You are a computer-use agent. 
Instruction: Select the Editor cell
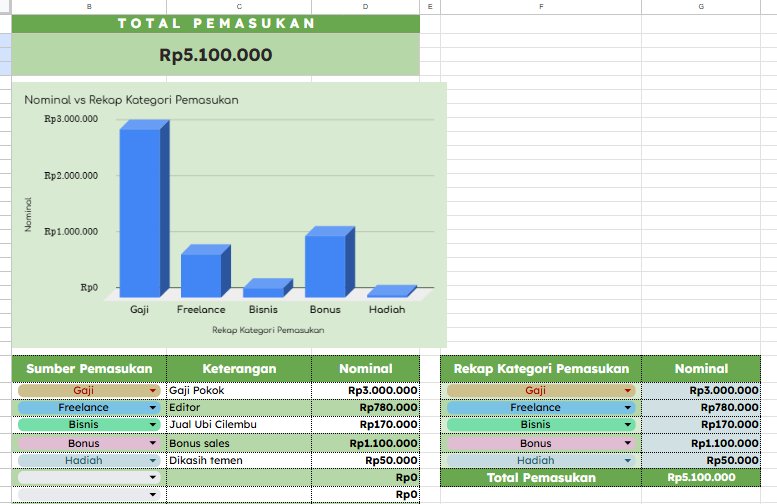[239, 407]
